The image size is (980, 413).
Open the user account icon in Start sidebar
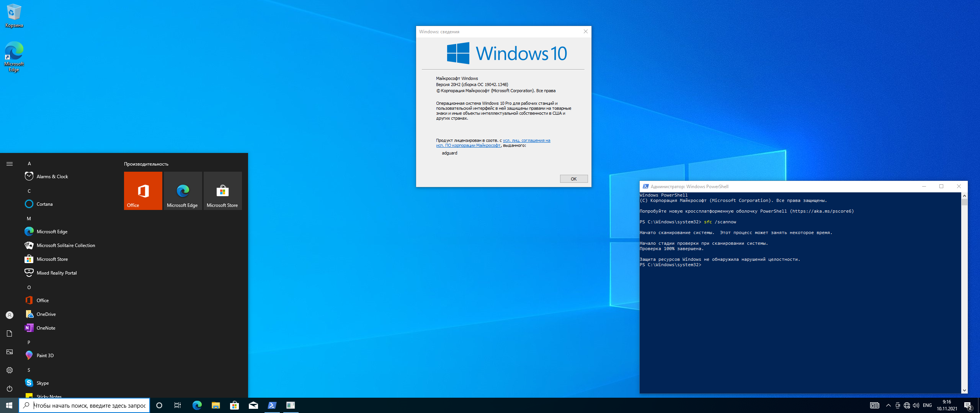coord(10,315)
